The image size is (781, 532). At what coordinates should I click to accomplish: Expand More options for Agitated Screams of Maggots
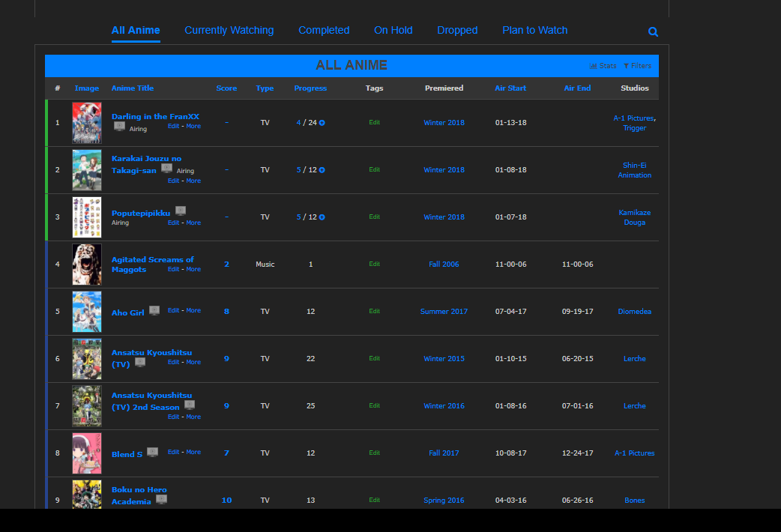193,269
